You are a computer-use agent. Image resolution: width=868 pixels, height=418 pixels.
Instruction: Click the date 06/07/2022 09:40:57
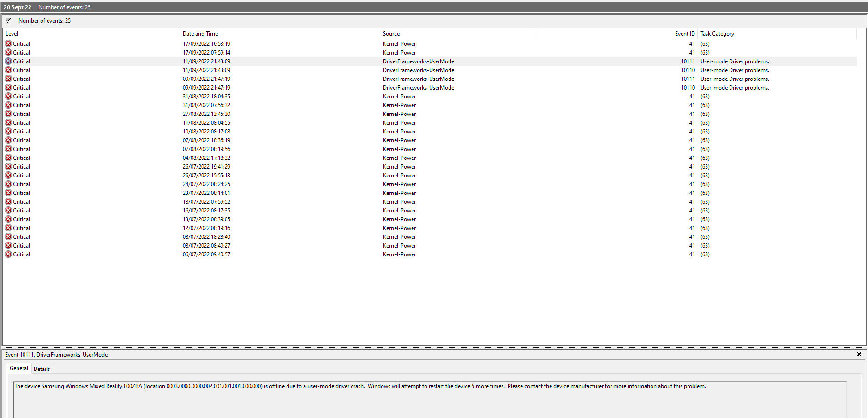coord(206,254)
